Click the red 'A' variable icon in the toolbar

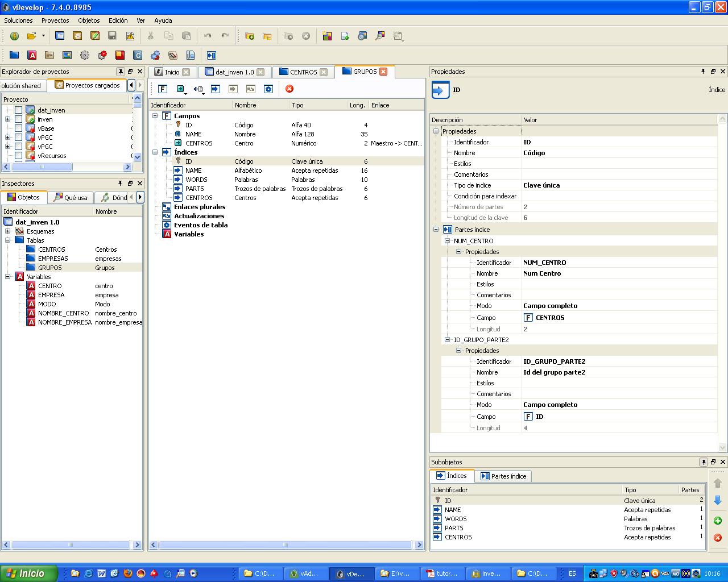click(x=32, y=55)
